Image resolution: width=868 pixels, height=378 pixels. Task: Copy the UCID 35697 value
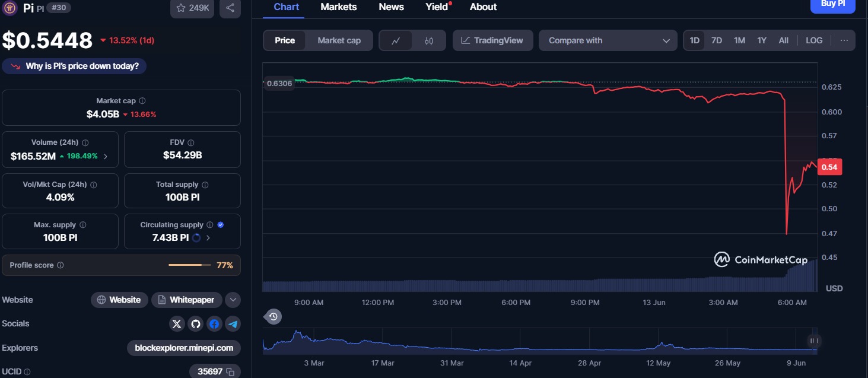pyautogui.click(x=230, y=371)
